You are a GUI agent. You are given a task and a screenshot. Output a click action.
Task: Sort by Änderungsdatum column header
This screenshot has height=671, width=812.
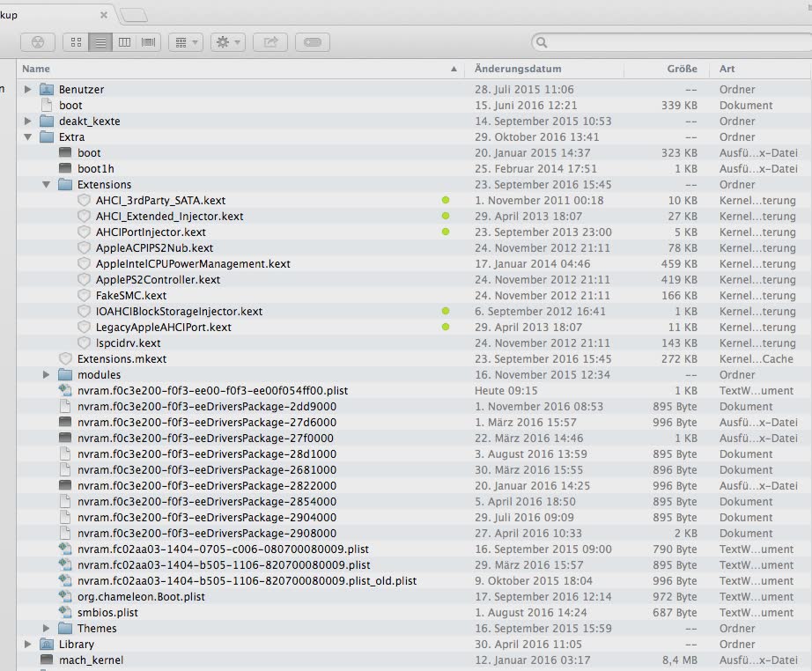518,69
